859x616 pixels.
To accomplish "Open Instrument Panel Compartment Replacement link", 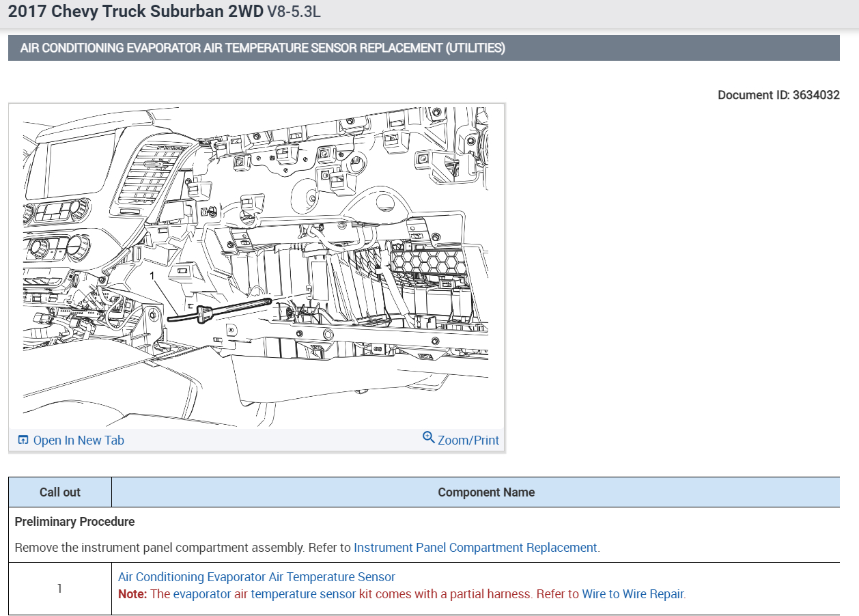I will [x=475, y=548].
